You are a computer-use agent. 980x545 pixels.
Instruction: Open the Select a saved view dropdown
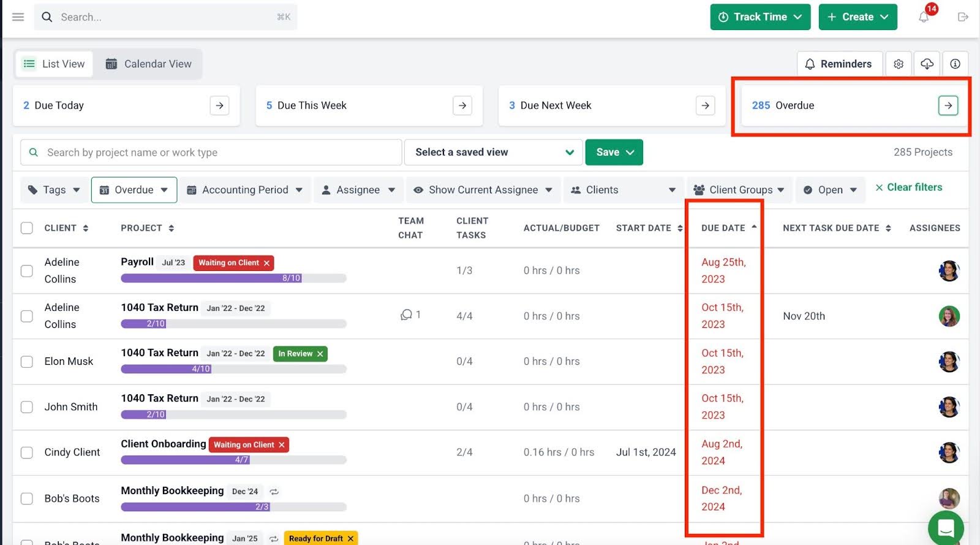point(494,152)
